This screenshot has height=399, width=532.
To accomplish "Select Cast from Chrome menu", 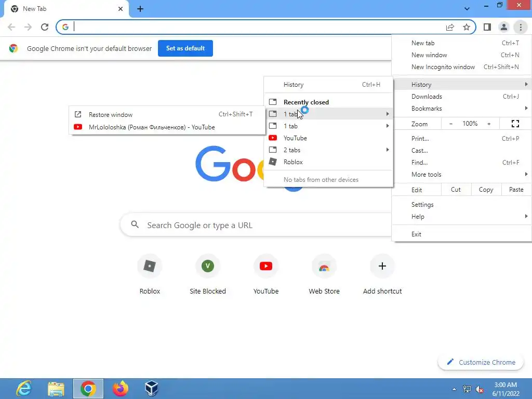I will tap(462, 150).
